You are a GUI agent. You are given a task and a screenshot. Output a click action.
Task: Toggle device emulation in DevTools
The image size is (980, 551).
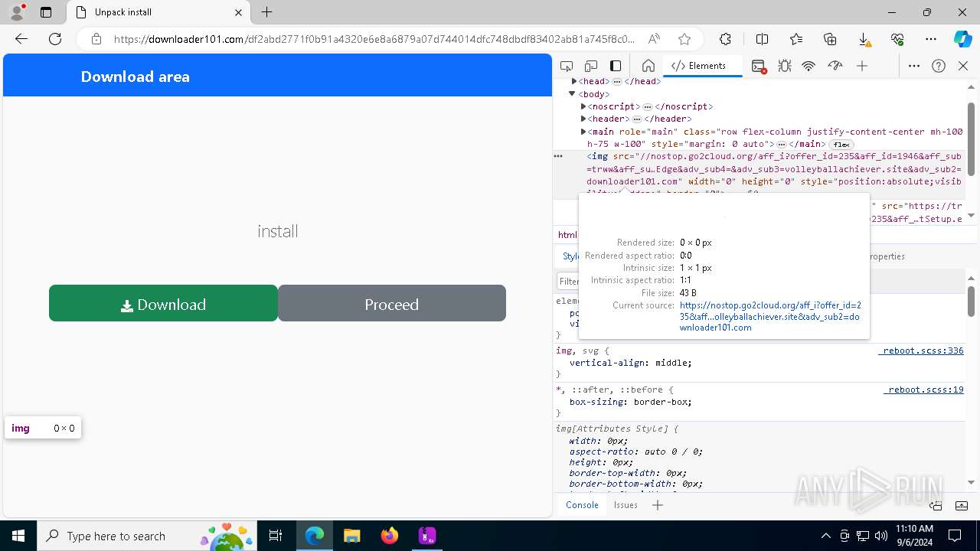tap(591, 66)
